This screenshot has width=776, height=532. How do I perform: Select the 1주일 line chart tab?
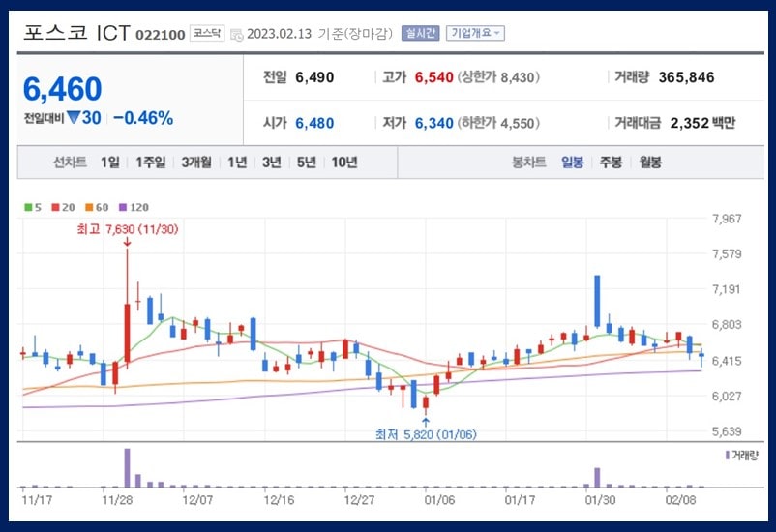[x=151, y=163]
